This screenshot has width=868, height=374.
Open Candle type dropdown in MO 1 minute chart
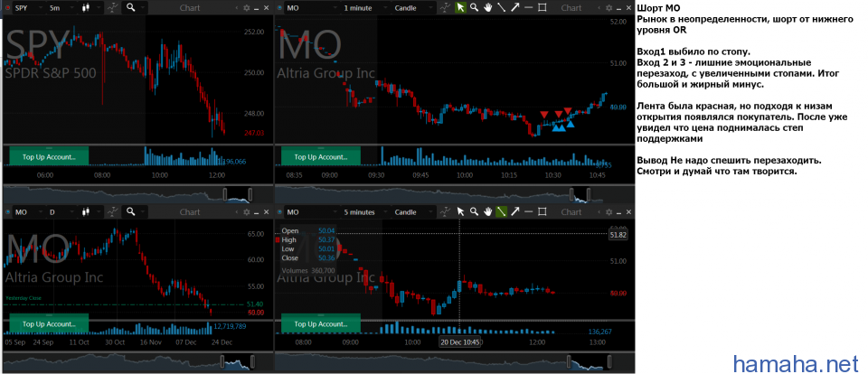point(413,8)
